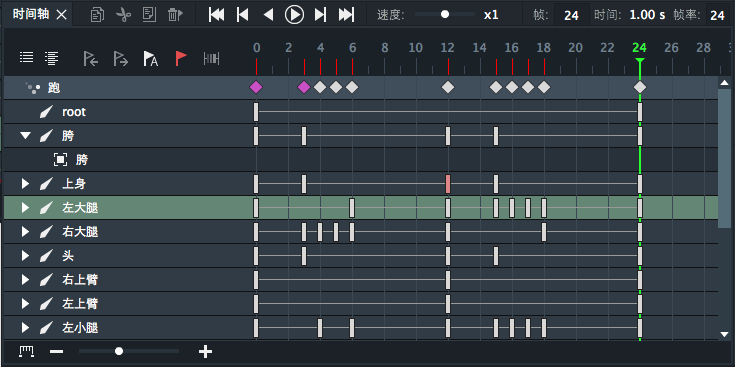
Task: Click the vertical scrollbar thumb
Action: click(x=724, y=159)
